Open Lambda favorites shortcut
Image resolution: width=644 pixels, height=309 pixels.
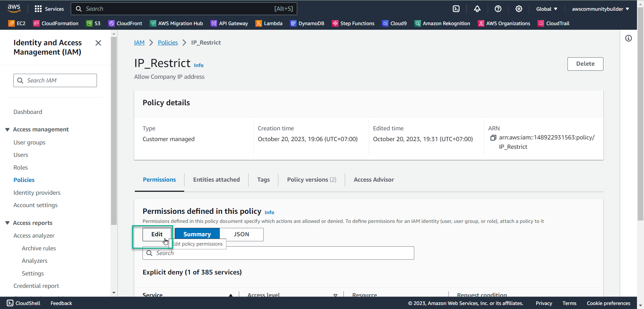[x=269, y=23]
